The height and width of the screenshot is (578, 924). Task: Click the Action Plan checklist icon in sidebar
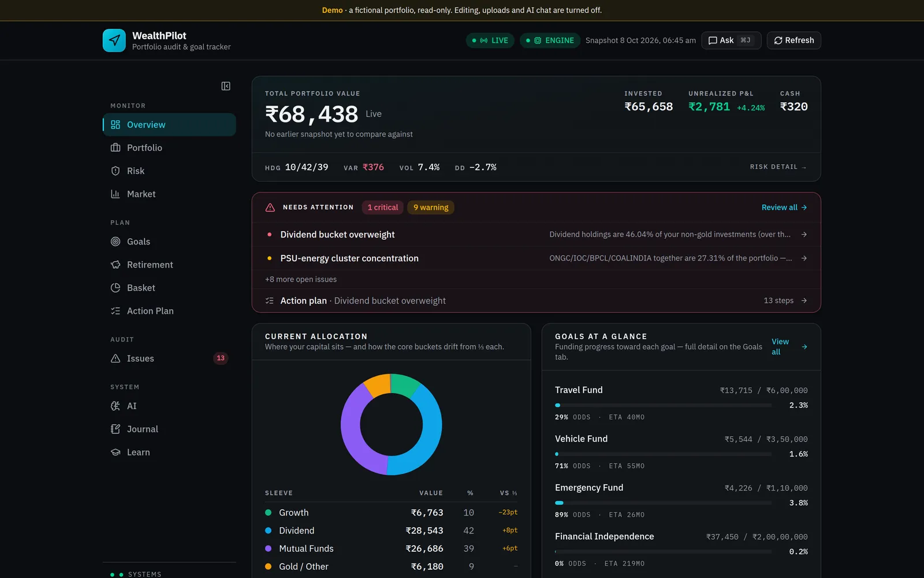pos(115,311)
